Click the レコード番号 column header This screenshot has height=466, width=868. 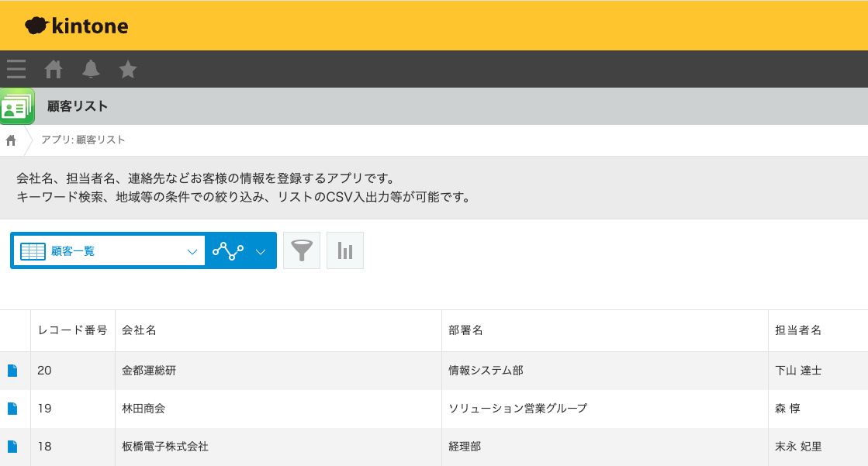(x=72, y=330)
